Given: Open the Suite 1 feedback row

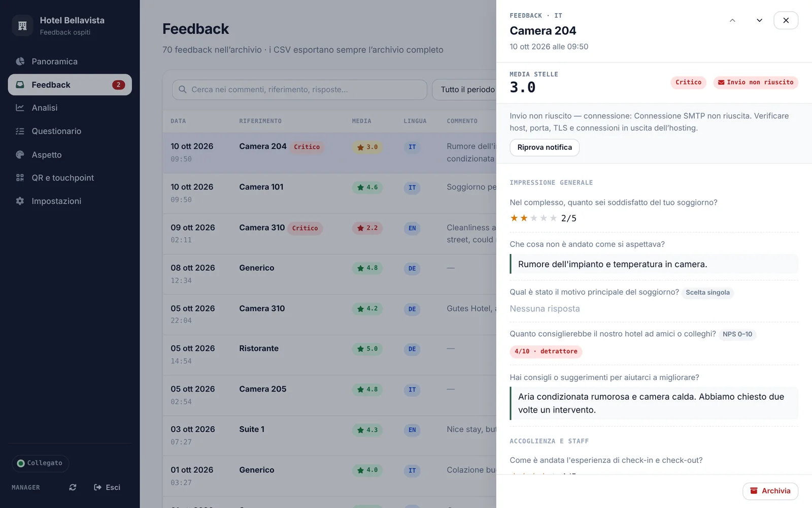Looking at the screenshot, I should (329, 435).
